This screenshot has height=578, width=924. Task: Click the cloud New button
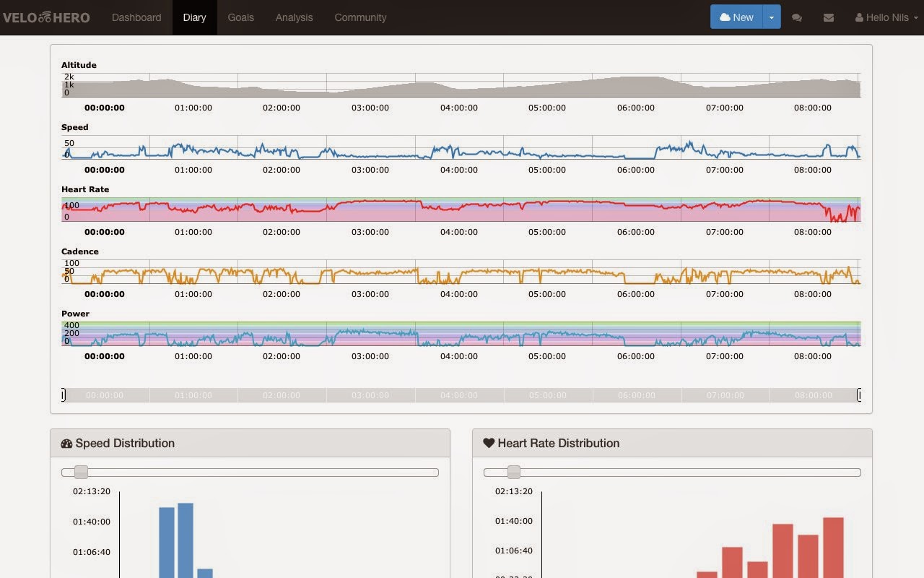click(x=736, y=17)
